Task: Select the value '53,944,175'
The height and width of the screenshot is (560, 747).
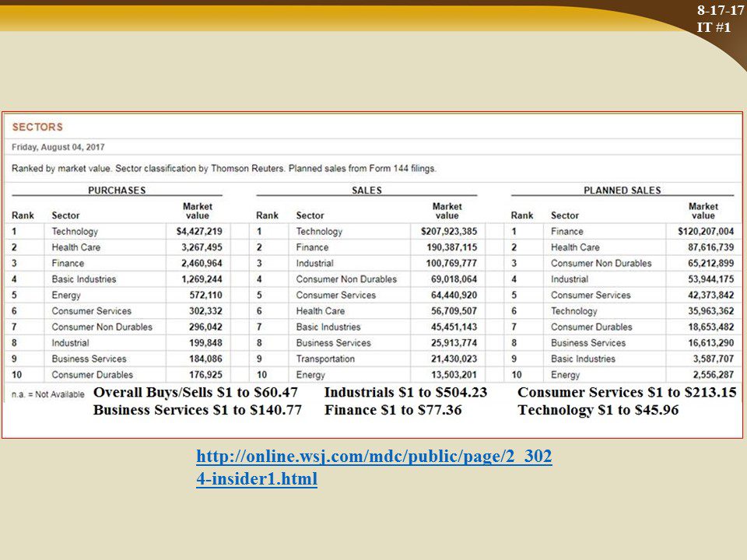Action: click(x=710, y=279)
